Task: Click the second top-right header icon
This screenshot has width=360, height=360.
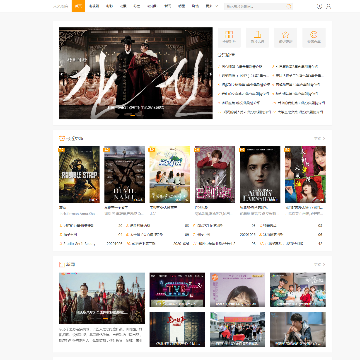Action: [328, 6]
